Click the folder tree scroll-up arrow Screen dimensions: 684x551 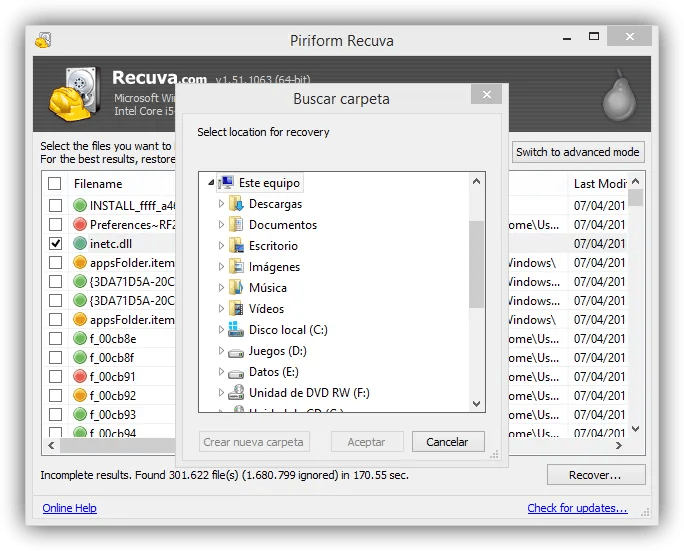[476, 181]
